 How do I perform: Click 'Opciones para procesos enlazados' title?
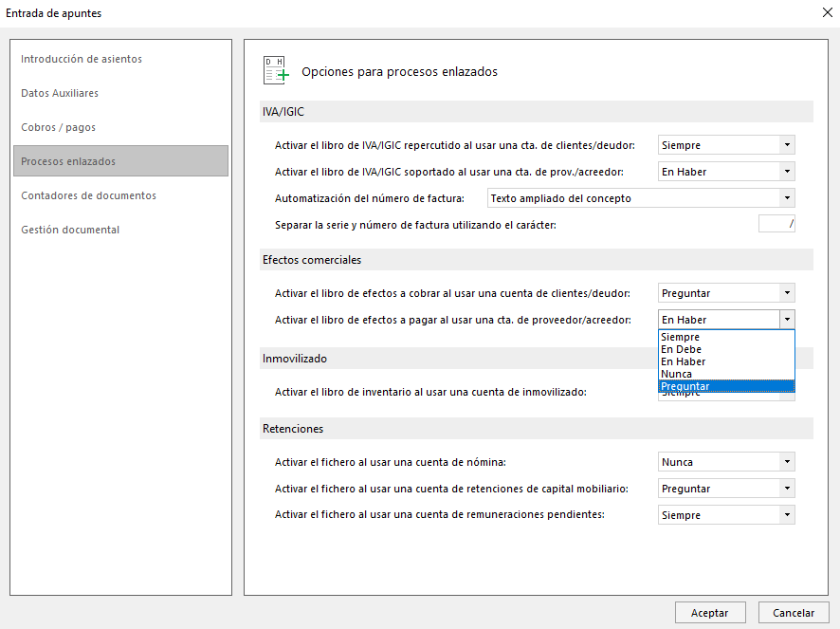(399, 72)
